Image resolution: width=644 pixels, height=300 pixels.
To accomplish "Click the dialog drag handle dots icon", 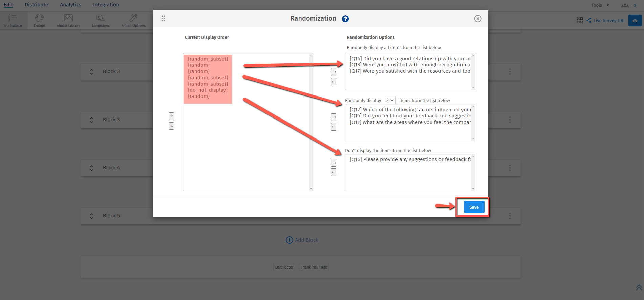I will 163,19.
